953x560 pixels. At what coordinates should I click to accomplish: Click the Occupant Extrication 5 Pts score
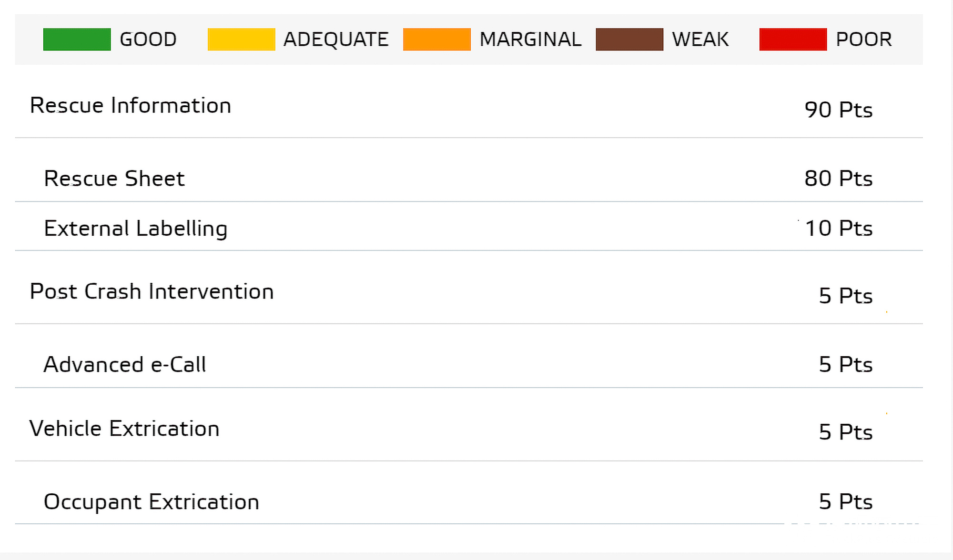click(x=845, y=502)
